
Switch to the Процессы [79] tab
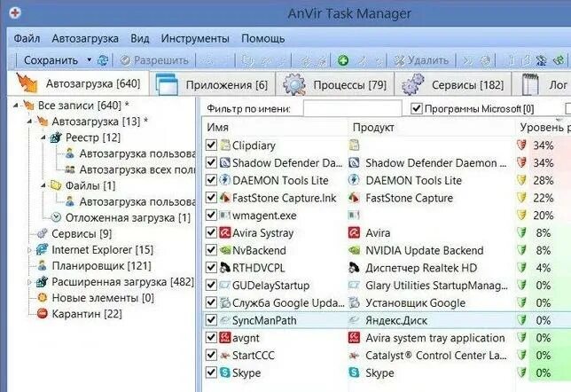(x=334, y=84)
